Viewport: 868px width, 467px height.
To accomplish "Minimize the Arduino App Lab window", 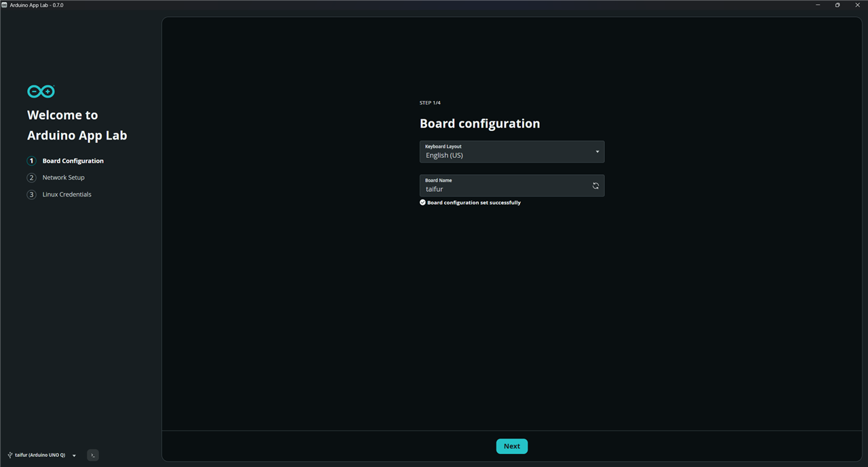I will [818, 5].
